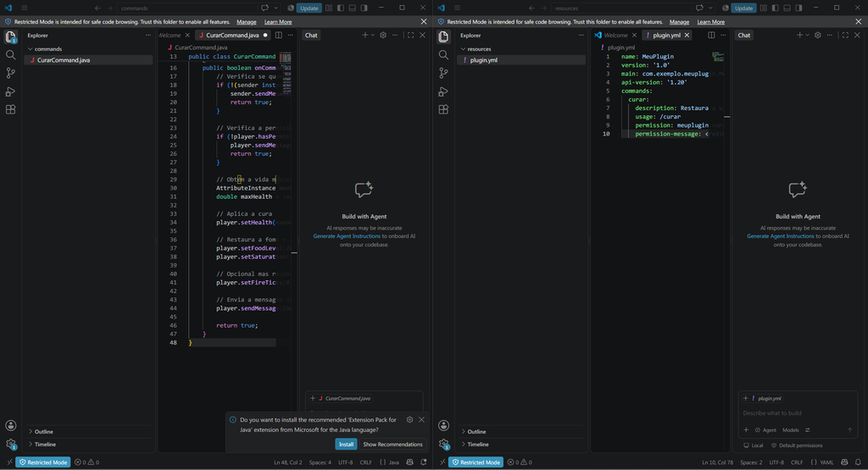The height and width of the screenshot is (470, 868).
Task: Open the hamburger menu in left window
Action: click(x=25, y=8)
